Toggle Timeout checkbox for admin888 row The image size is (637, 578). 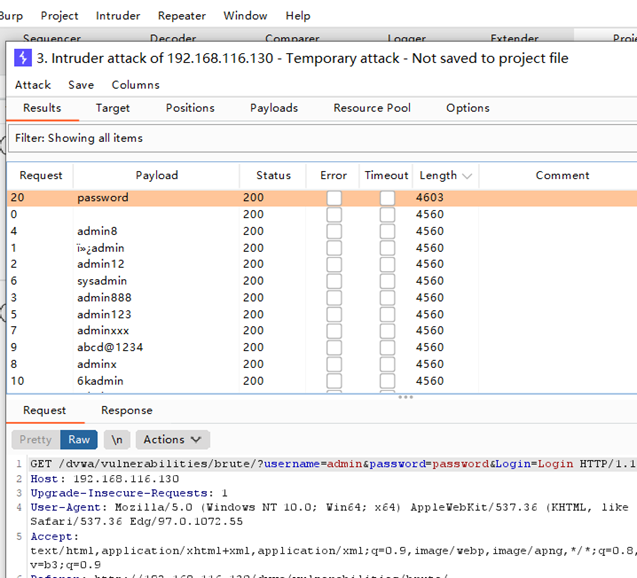click(x=387, y=298)
